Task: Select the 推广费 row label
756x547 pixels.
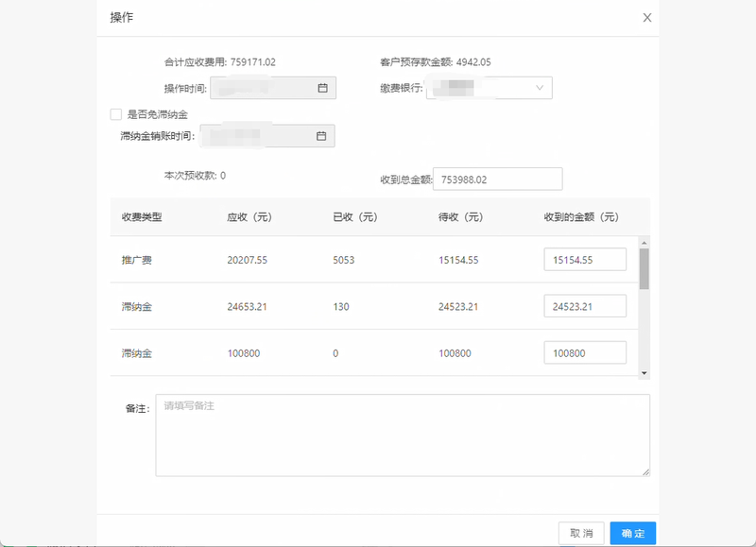Action: click(x=137, y=260)
